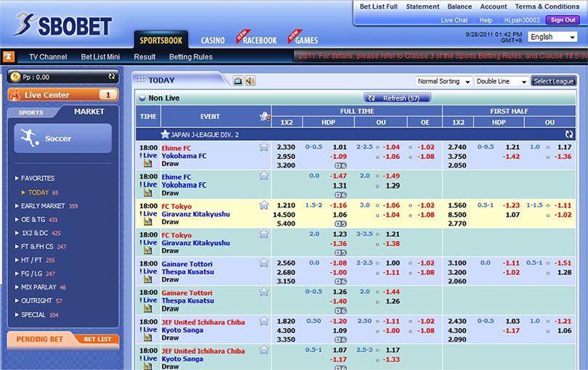Open the TV Channel menu item

(48, 57)
